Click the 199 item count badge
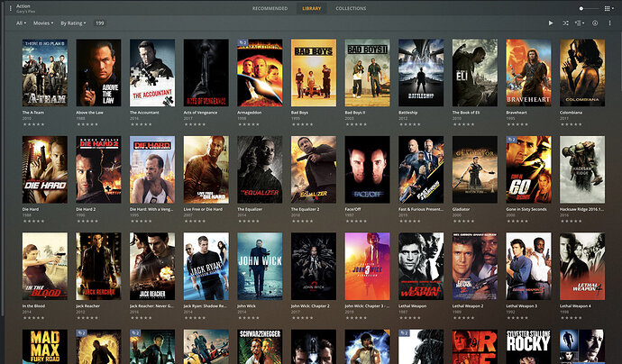The image size is (622, 364). (x=99, y=23)
